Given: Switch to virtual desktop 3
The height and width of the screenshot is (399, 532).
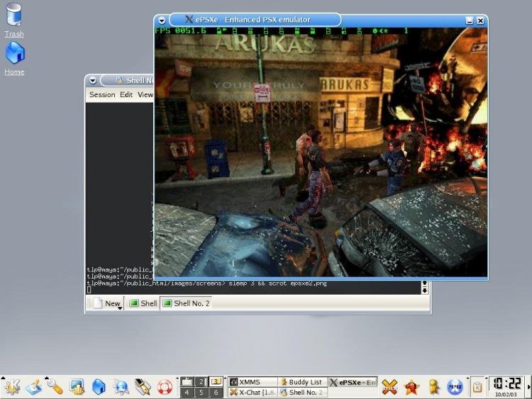Looking at the screenshot, I should pos(216,382).
